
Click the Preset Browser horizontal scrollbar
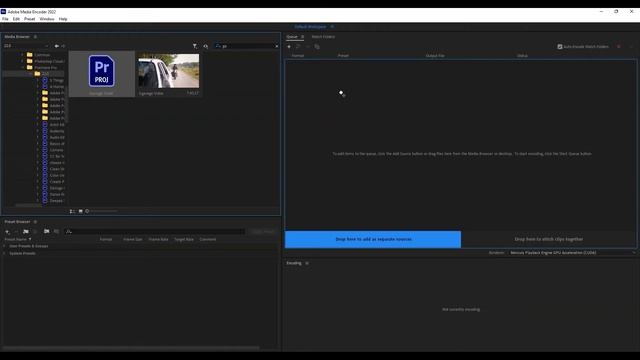pyautogui.click(x=131, y=348)
